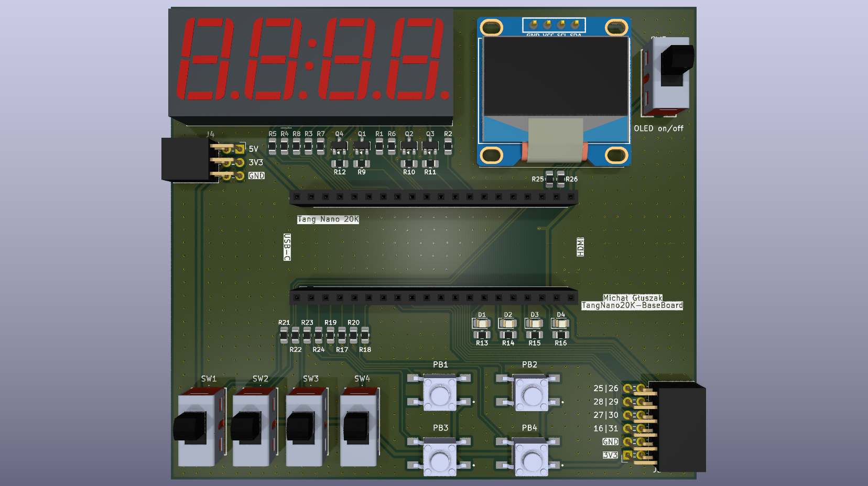Click the SW3 slide switch
The image size is (868, 486).
pyautogui.click(x=308, y=426)
